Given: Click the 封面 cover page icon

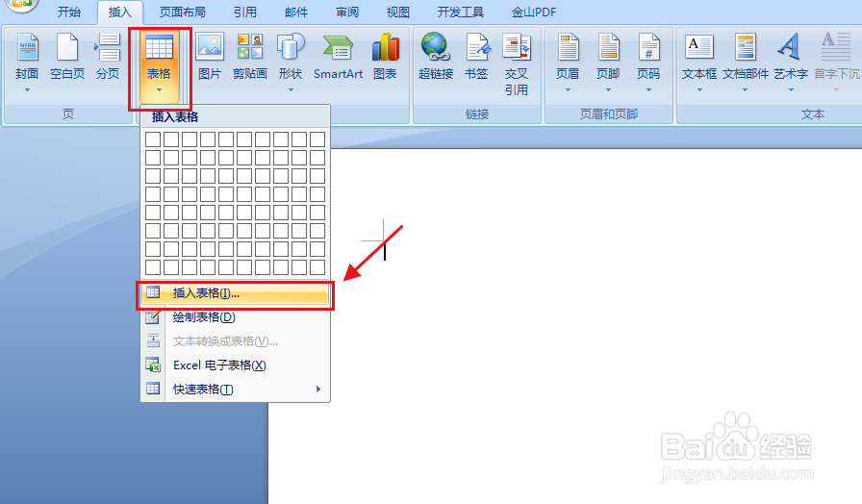Looking at the screenshot, I should point(27,47).
